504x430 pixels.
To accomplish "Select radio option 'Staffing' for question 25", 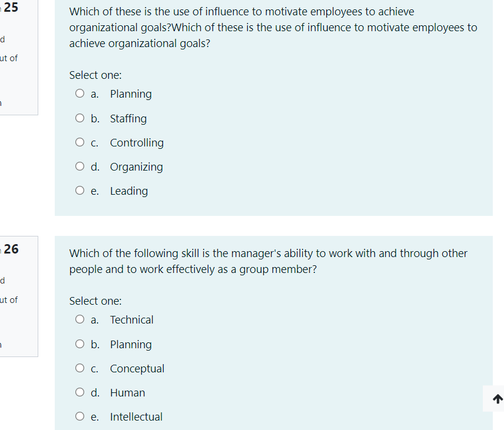I will click(79, 118).
